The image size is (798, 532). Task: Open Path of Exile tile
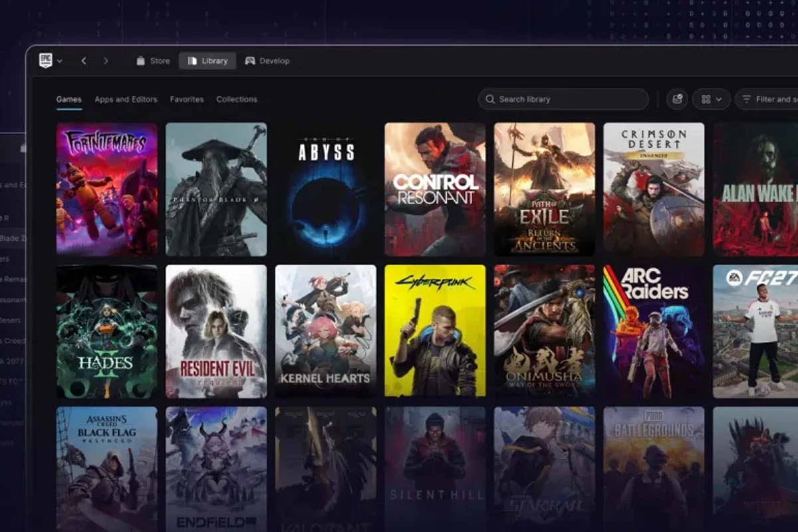(545, 189)
